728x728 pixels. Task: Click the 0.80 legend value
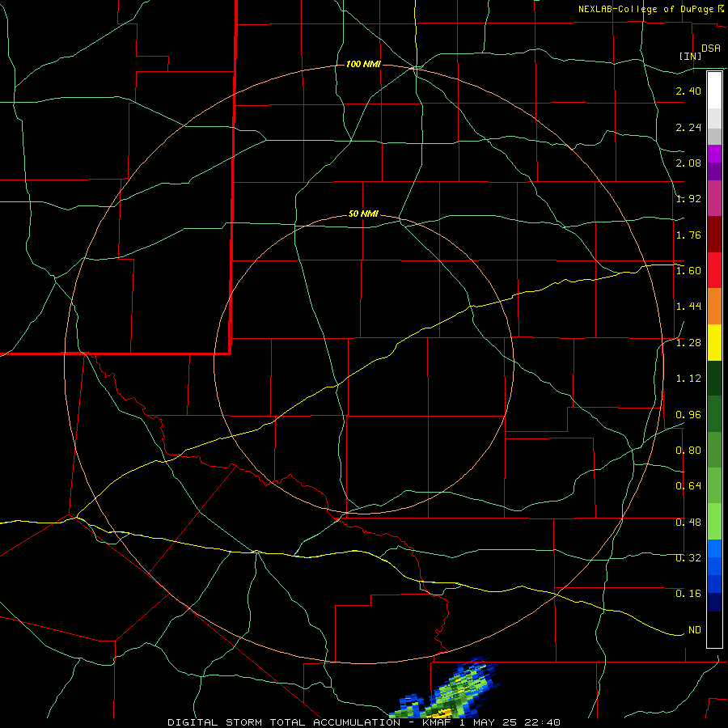click(x=688, y=451)
